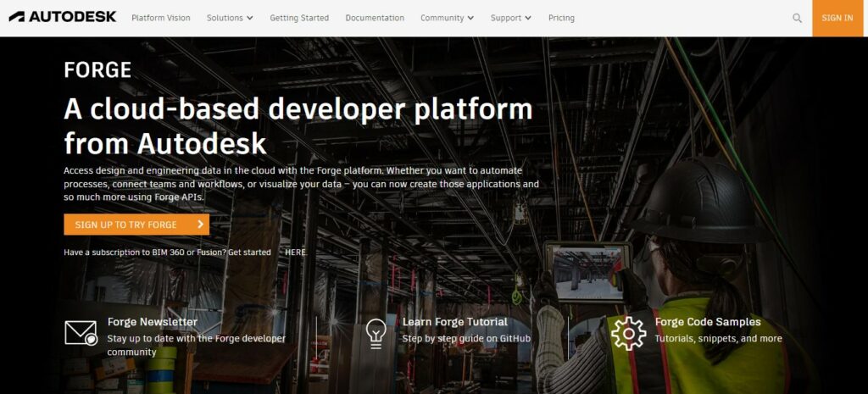Click SIGN UP TO TRY FORGE button
This screenshot has width=868, height=394.
(136, 225)
